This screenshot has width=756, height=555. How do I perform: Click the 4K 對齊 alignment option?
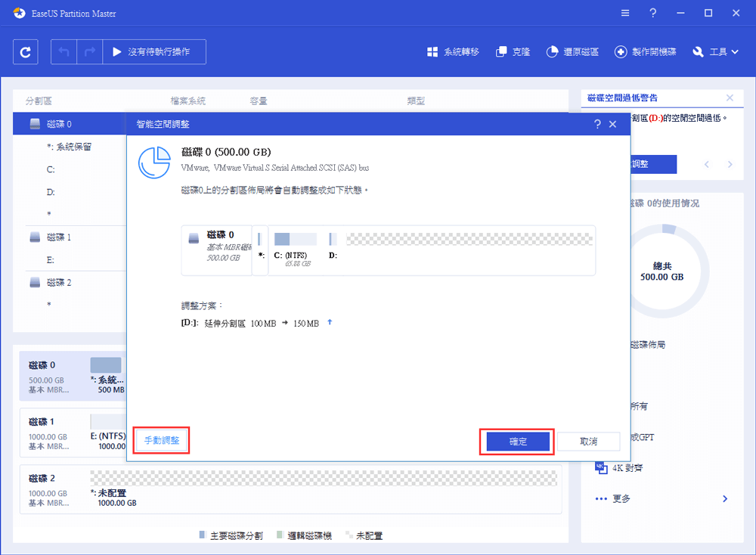619,468
